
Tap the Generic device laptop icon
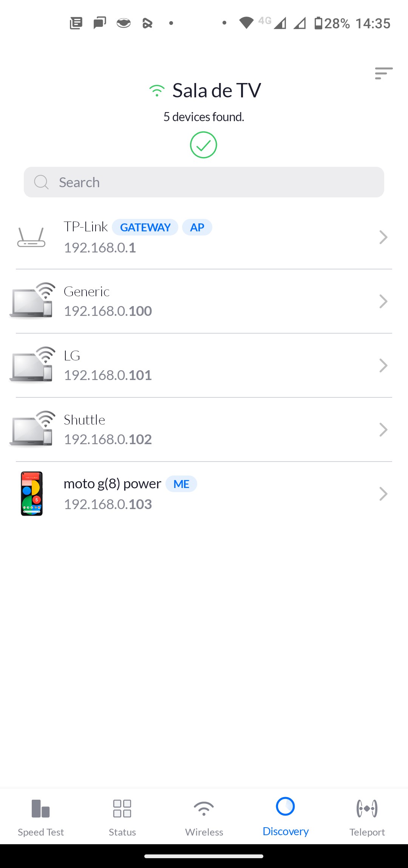pyautogui.click(x=32, y=301)
